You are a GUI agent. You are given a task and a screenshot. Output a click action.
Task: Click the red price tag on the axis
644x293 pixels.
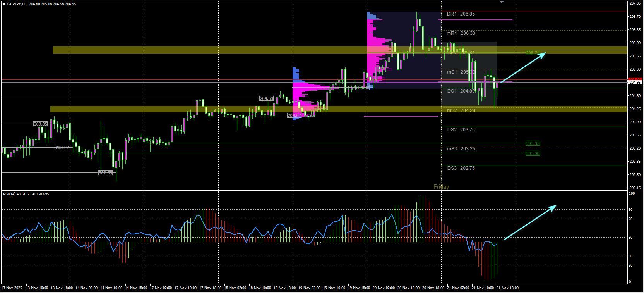tap(635, 79)
